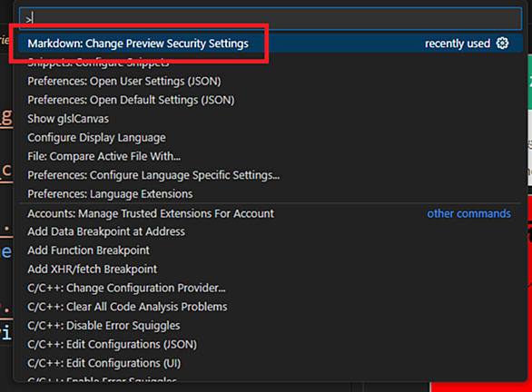532x392 pixels.
Task: Run Markdown: Change Preview Security Settings command
Action: (x=271, y=44)
